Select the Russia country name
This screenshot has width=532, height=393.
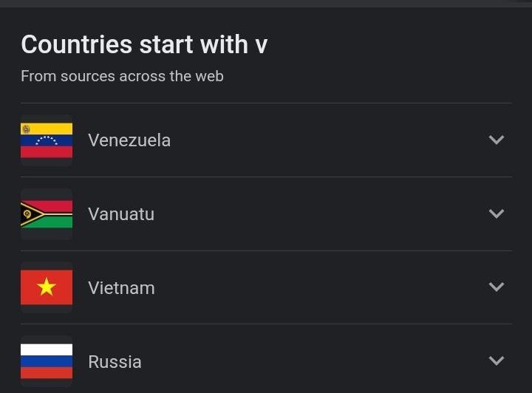(x=115, y=362)
